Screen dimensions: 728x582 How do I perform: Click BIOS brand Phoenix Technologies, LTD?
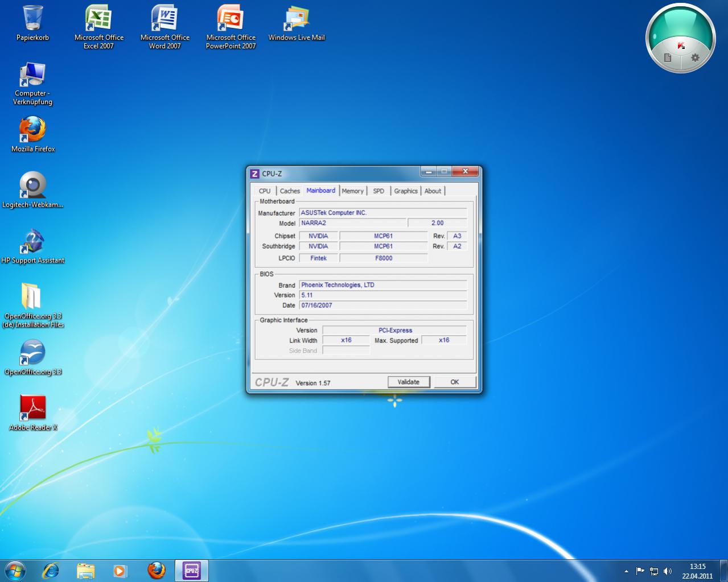(383, 285)
